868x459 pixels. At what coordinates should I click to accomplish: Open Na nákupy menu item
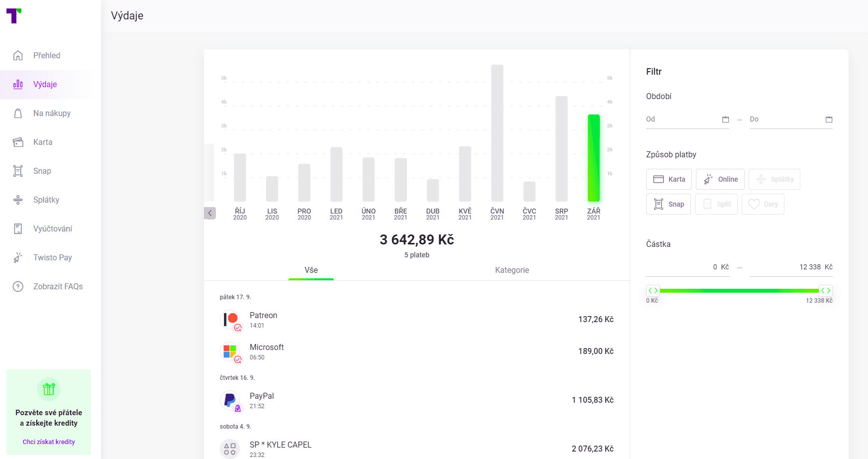pyautogui.click(x=52, y=113)
